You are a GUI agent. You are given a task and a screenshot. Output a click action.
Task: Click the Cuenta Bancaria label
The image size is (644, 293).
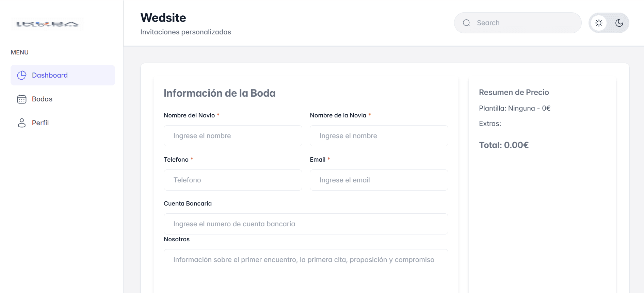coord(188,204)
